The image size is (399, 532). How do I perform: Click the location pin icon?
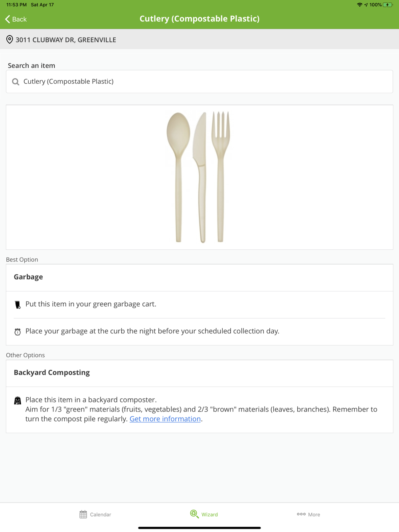[10, 40]
